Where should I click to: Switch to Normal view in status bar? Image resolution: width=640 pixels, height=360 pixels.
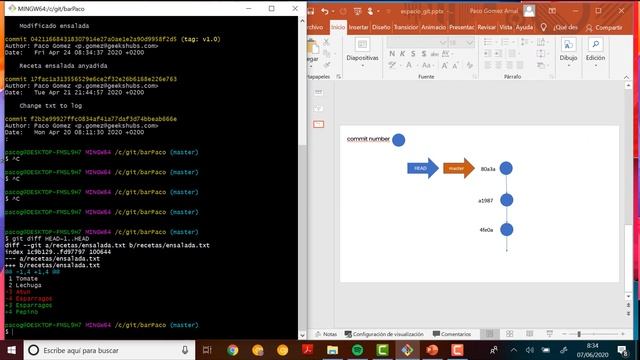coord(490,334)
